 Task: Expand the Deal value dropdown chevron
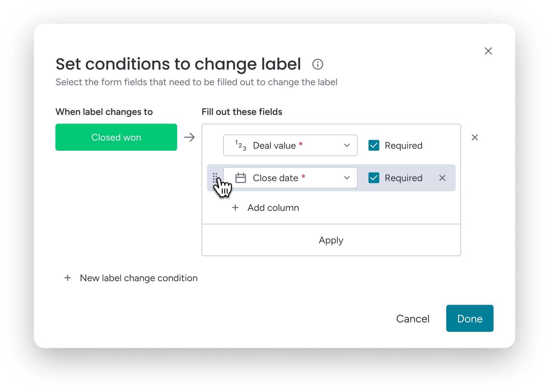[x=347, y=146]
